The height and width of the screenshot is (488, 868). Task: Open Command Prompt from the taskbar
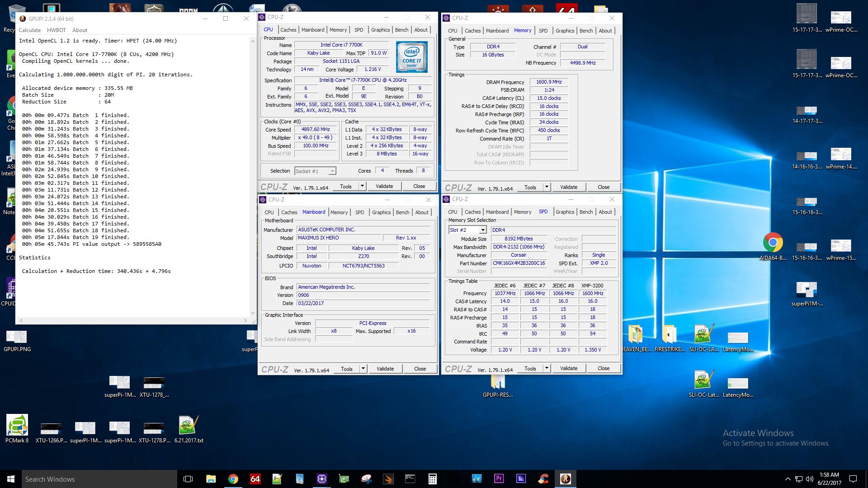click(x=410, y=479)
